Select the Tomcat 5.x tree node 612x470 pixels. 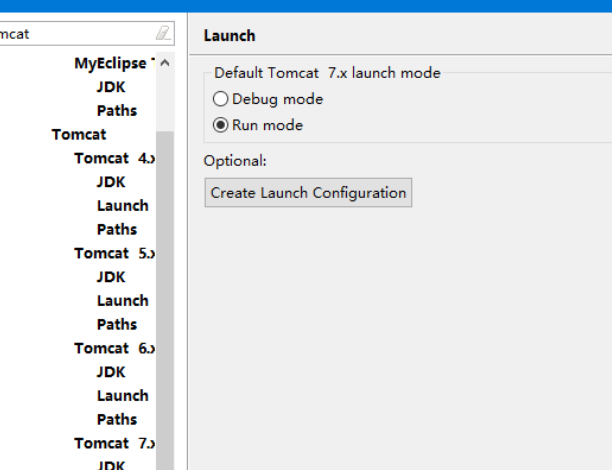click(114, 253)
